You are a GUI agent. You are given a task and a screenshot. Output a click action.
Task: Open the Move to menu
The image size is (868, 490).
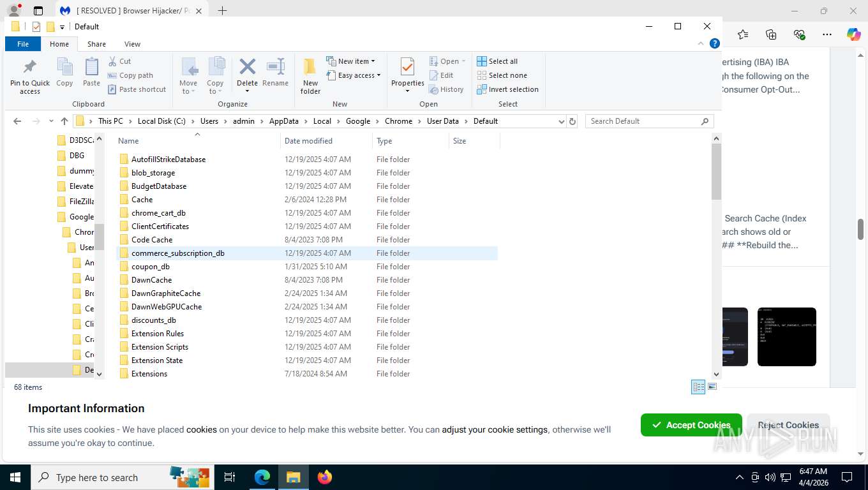pos(188,76)
